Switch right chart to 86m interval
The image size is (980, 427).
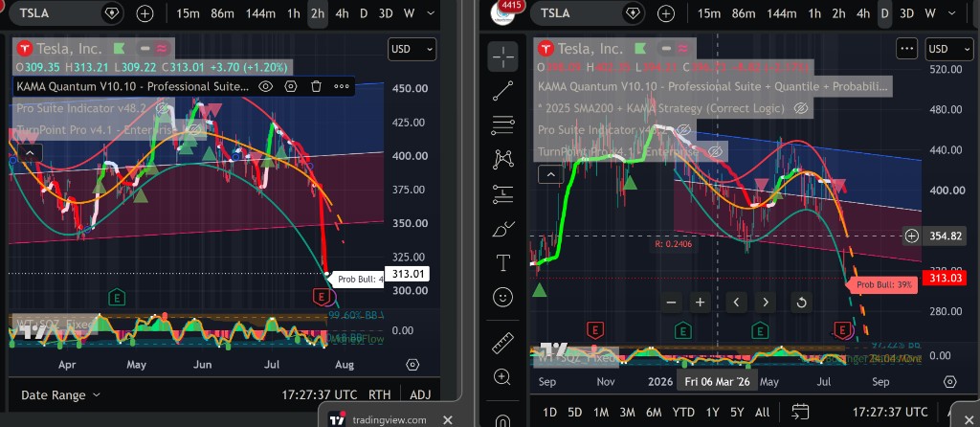click(743, 13)
